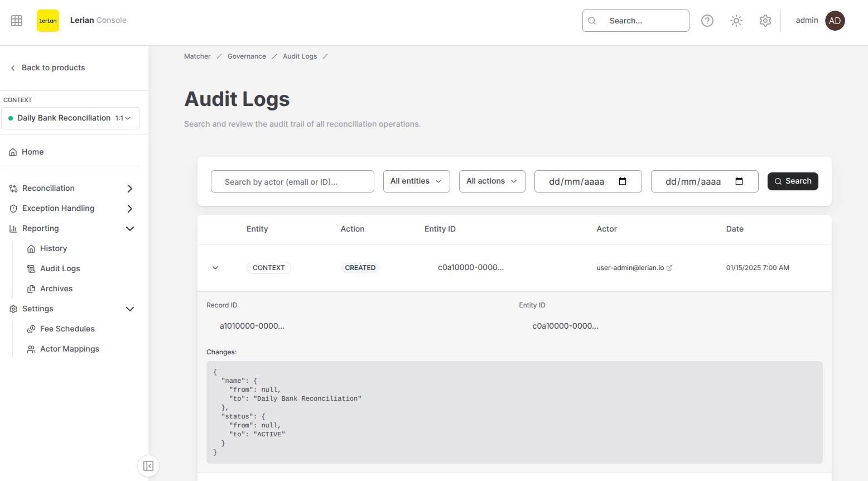Collapse the CONTEXT CREATED row chevron

click(x=215, y=268)
